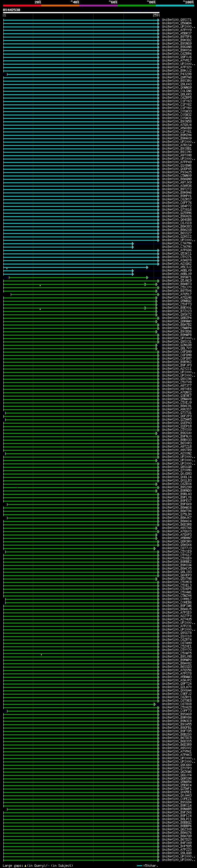Select the UniRef100_Q53KI1 label

[177, 253]
